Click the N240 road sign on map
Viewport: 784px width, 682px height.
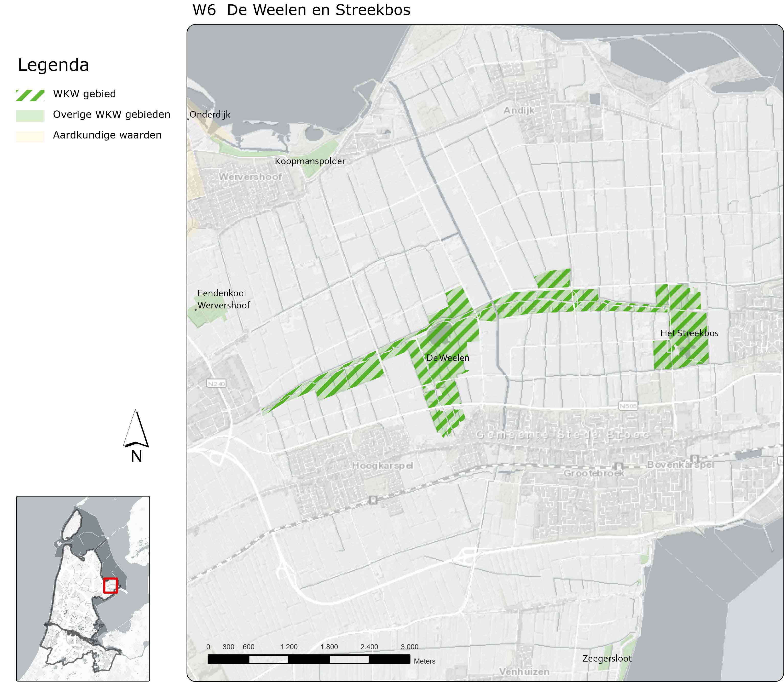216,384
